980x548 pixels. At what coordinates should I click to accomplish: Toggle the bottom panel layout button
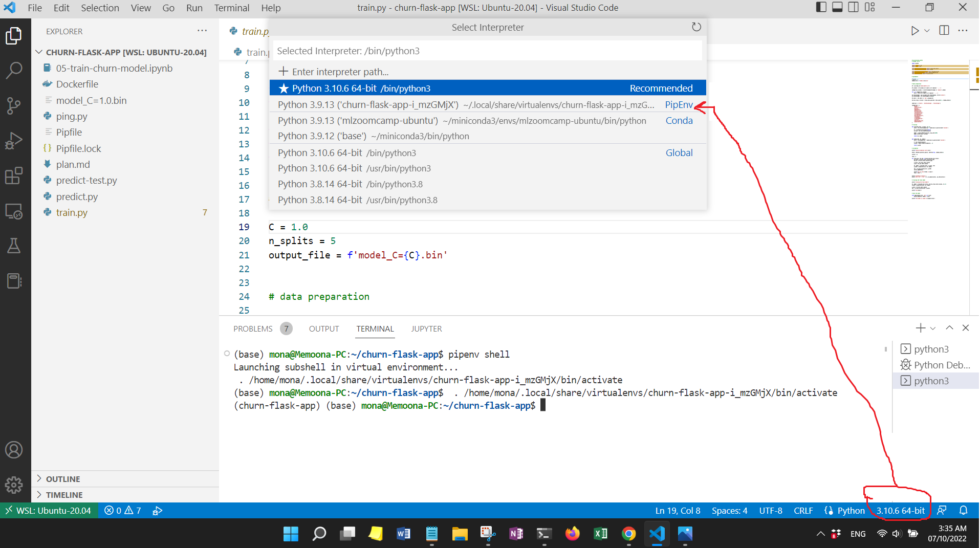tap(837, 7)
